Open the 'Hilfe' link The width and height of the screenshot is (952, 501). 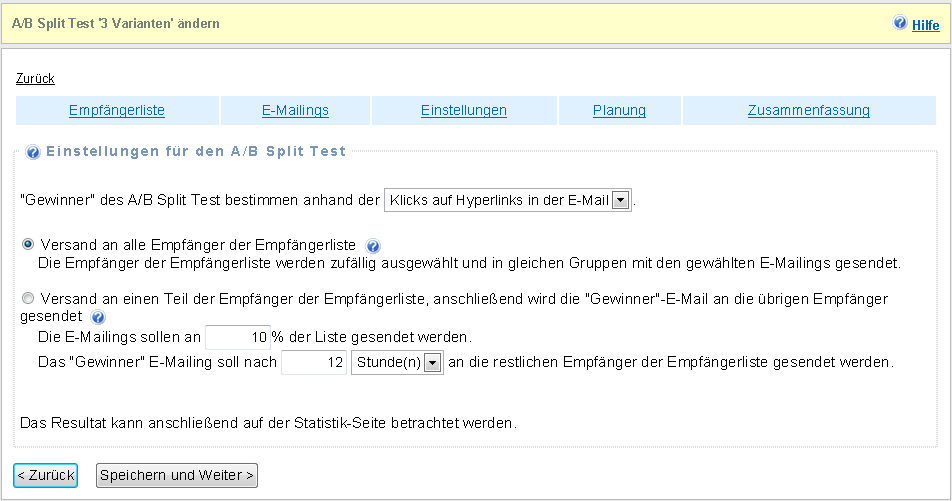(x=925, y=25)
